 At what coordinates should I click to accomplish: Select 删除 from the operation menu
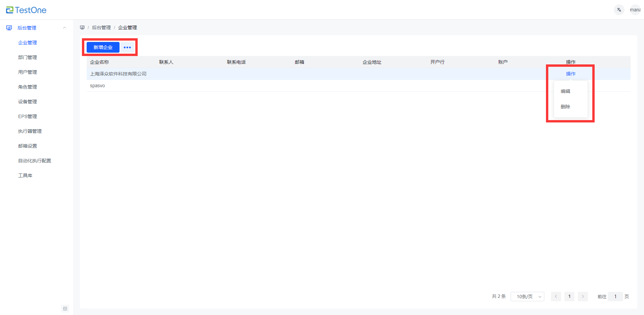565,107
